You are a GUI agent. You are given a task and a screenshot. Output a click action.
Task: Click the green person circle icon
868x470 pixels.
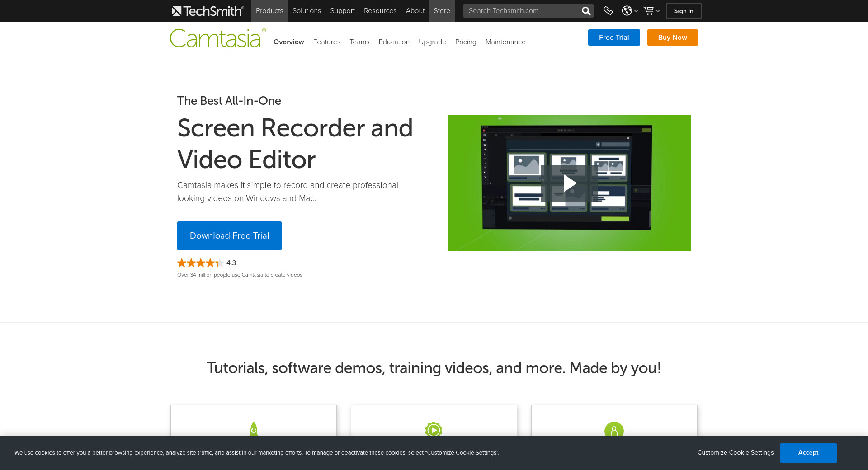pyautogui.click(x=614, y=430)
